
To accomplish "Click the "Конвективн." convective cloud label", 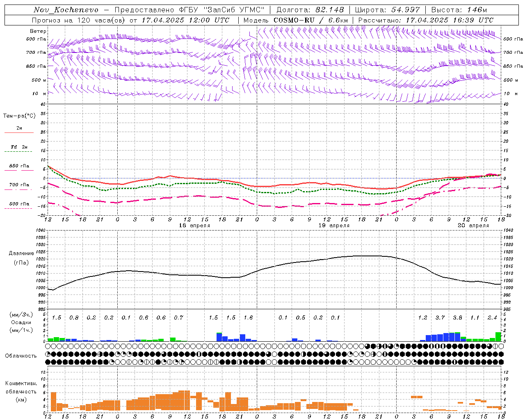I will tap(21, 383).
